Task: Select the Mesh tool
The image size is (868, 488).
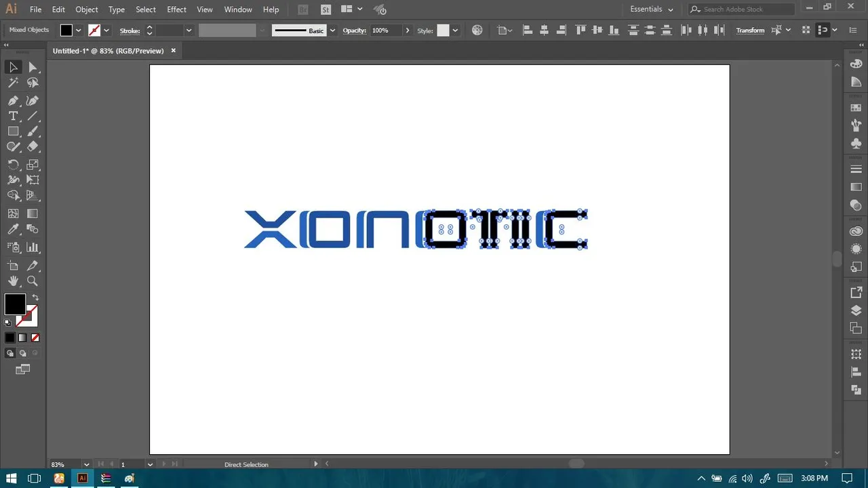Action: (x=13, y=213)
